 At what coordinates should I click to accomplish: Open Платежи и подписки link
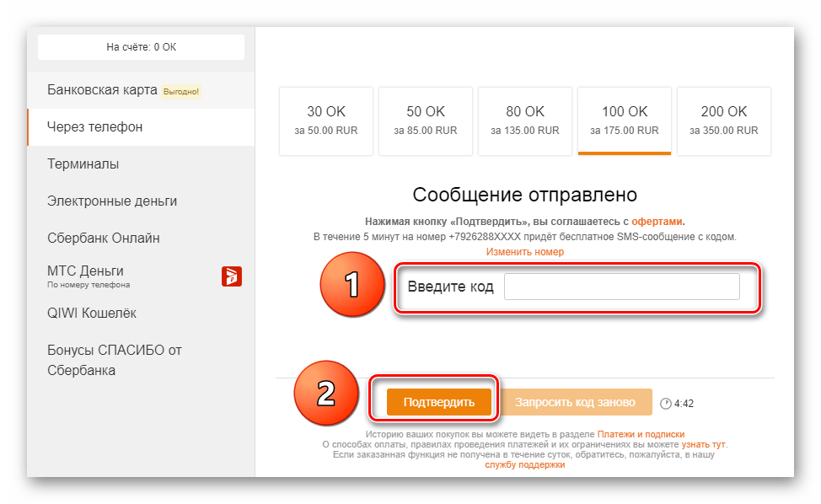641,434
